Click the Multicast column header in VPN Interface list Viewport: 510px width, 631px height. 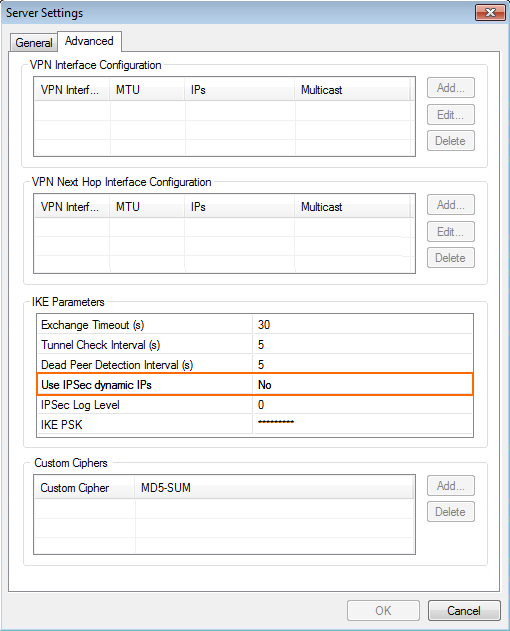(x=353, y=90)
